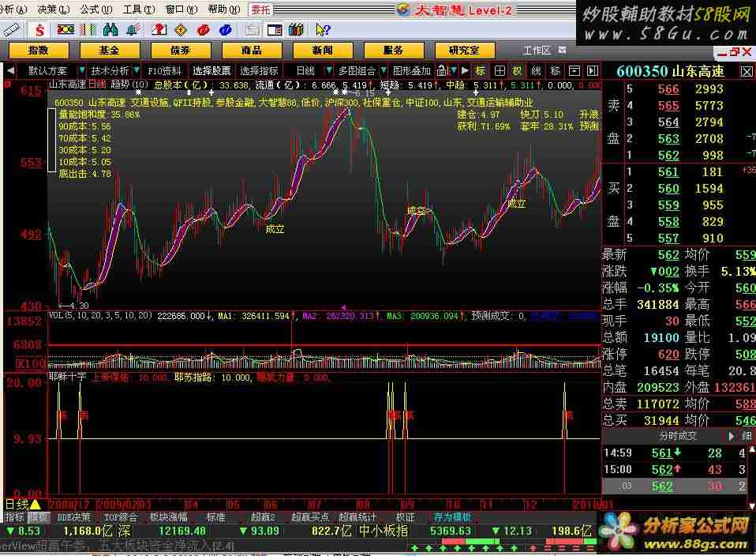Viewport: 756px width, 556px height.
Task: Switch to the TOP综合 tab
Action: click(x=121, y=517)
